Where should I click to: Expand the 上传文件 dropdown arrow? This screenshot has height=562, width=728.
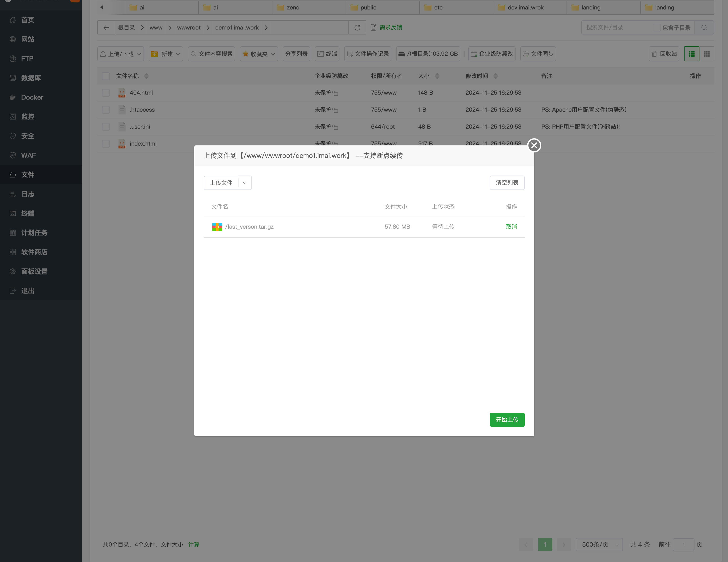click(245, 183)
